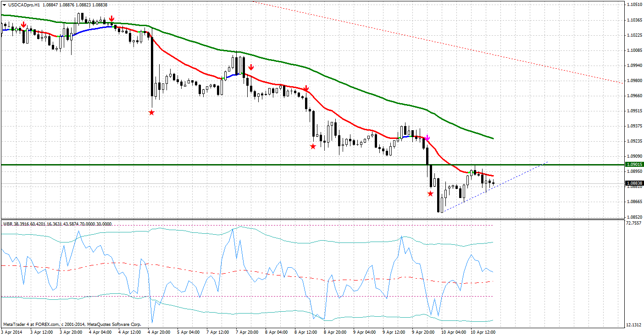Image resolution: width=644 pixels, height=336 pixels.
Task: Select the green horizontal line at 1.09015
Action: coord(275,164)
